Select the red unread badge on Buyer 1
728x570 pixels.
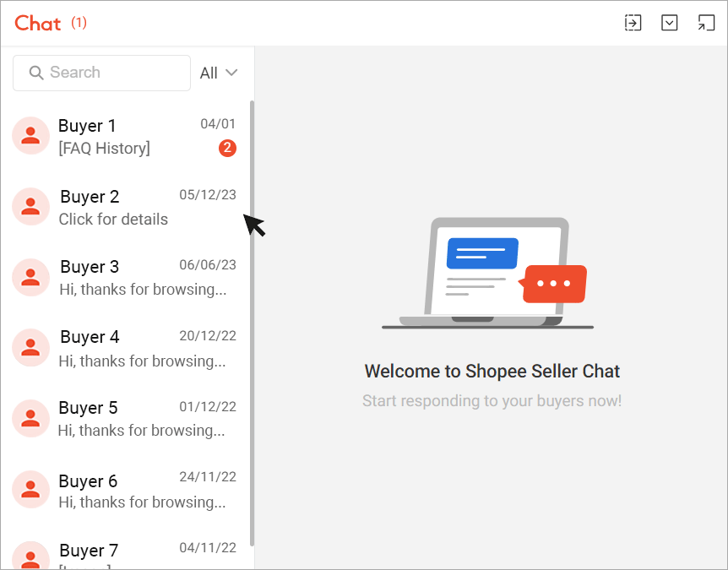click(x=226, y=148)
